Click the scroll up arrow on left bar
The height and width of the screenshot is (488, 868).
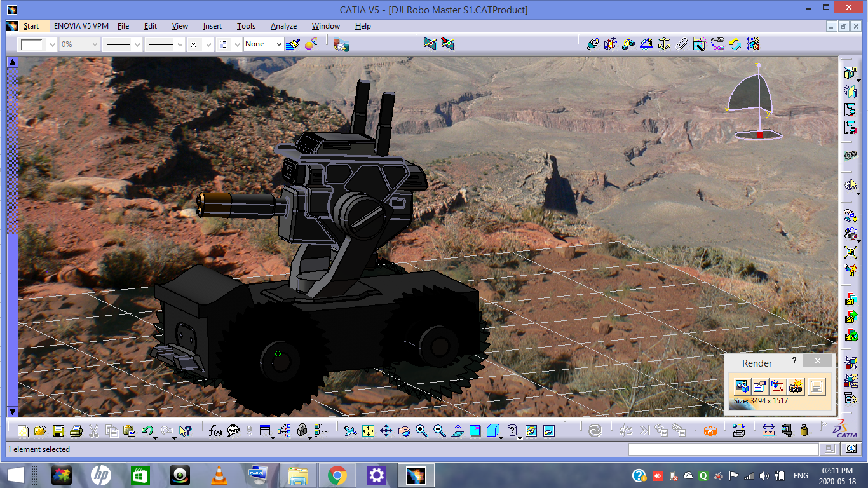point(13,62)
